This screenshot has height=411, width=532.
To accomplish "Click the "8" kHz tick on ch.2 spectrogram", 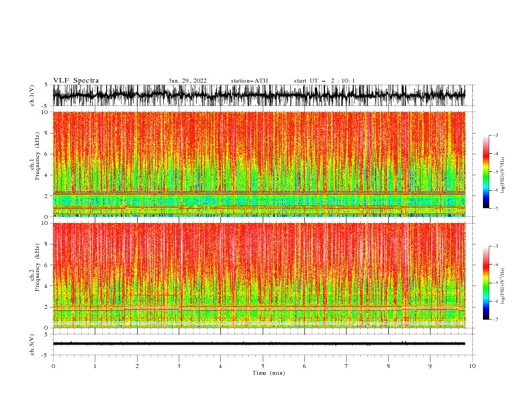I will pos(47,244).
